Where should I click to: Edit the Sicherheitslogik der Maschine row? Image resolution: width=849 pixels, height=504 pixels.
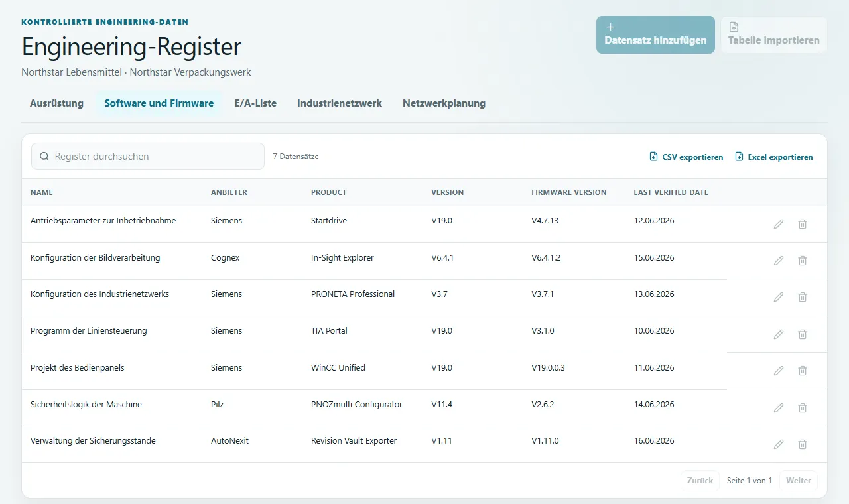pyautogui.click(x=779, y=408)
